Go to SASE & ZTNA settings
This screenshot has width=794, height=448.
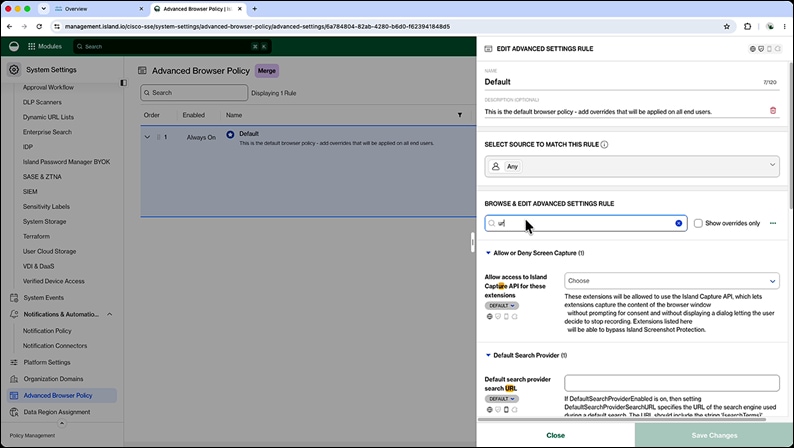pos(42,177)
